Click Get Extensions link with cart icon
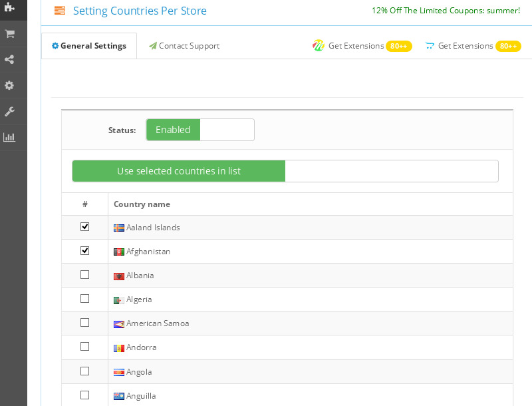 click(465, 46)
